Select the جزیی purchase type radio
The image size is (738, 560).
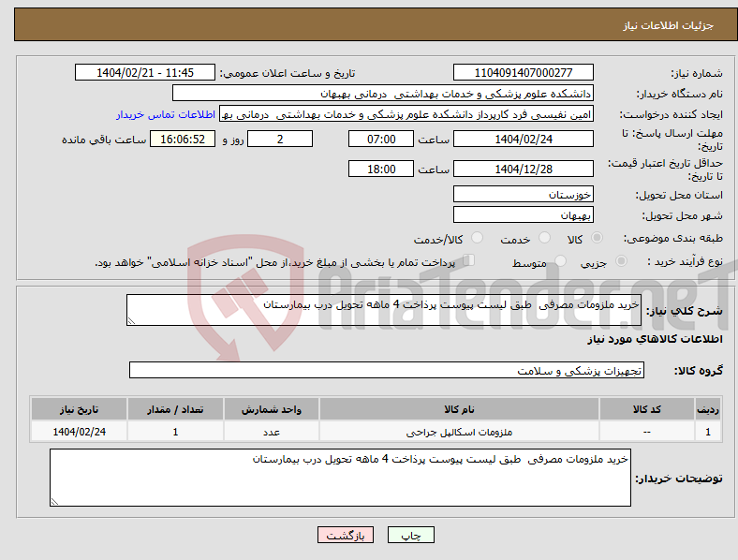coord(621,260)
